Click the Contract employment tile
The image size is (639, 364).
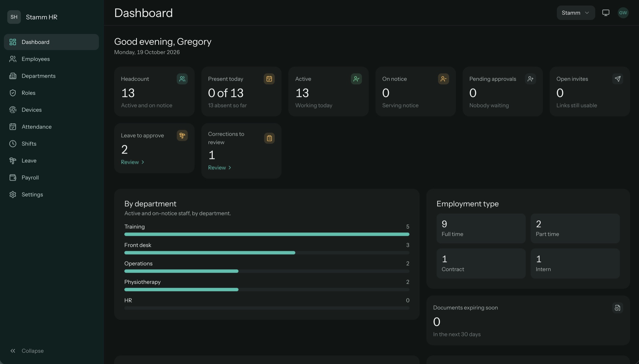click(x=481, y=263)
